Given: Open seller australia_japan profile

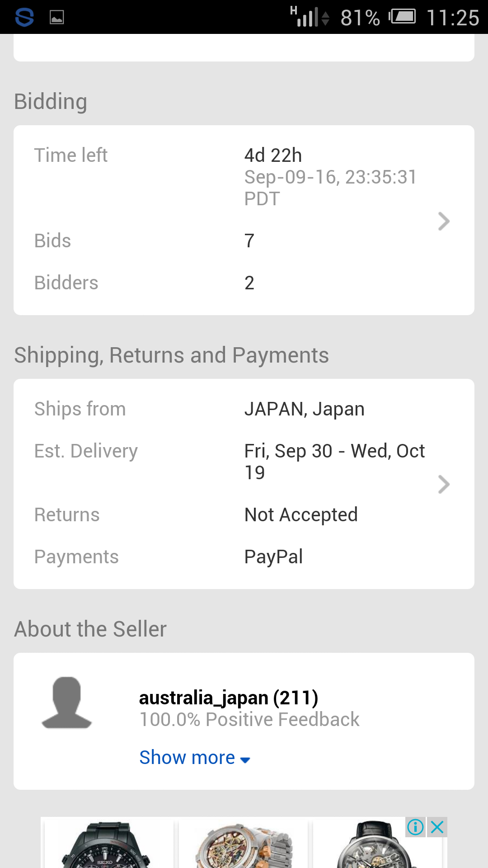Looking at the screenshot, I should [228, 698].
